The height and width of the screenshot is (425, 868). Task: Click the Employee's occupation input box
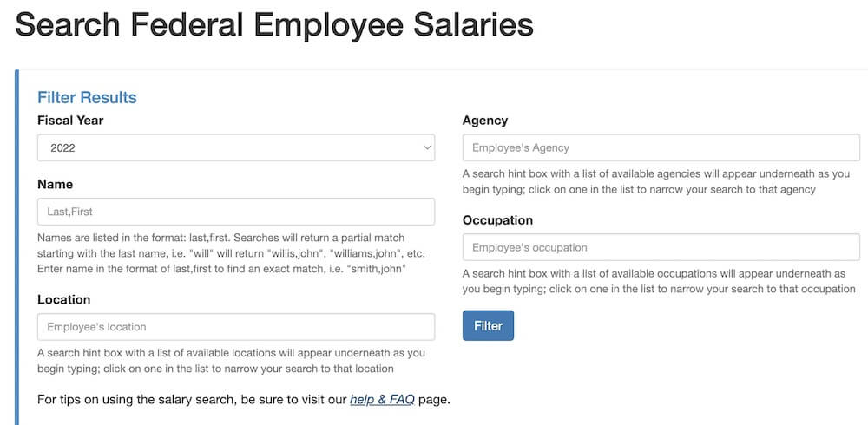pyautogui.click(x=661, y=247)
